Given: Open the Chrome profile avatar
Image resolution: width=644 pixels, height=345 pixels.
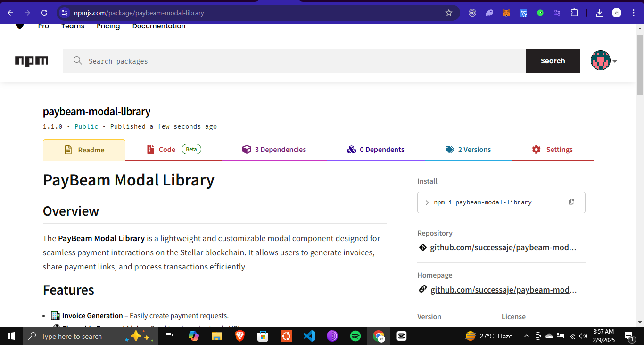Looking at the screenshot, I should (x=617, y=13).
